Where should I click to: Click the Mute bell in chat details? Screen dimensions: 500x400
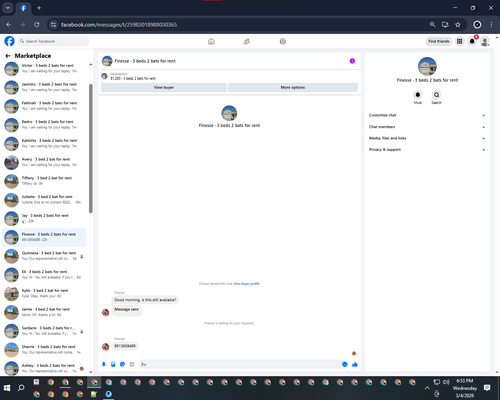[x=418, y=95]
